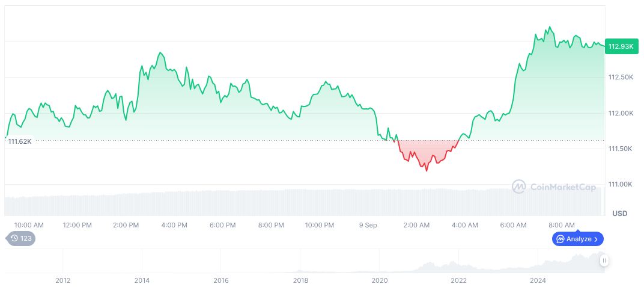Jump to 2018 in the navigator timeline

tap(300, 280)
